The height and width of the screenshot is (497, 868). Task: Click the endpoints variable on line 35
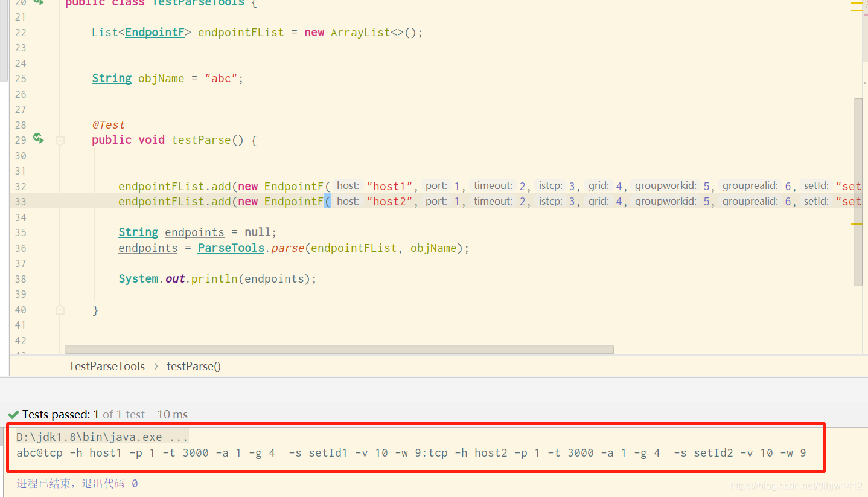pos(194,232)
